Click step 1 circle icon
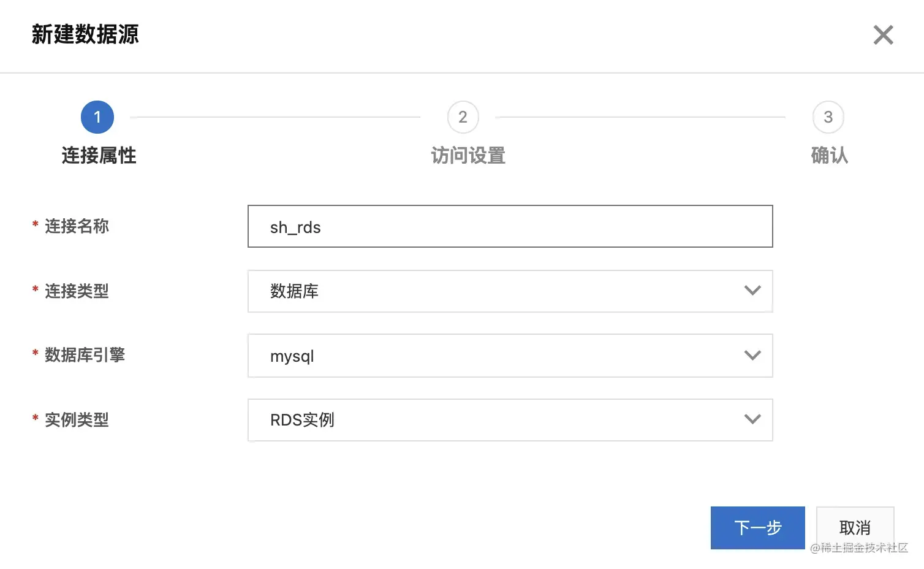Screen dimensions: 924x569 97,117
